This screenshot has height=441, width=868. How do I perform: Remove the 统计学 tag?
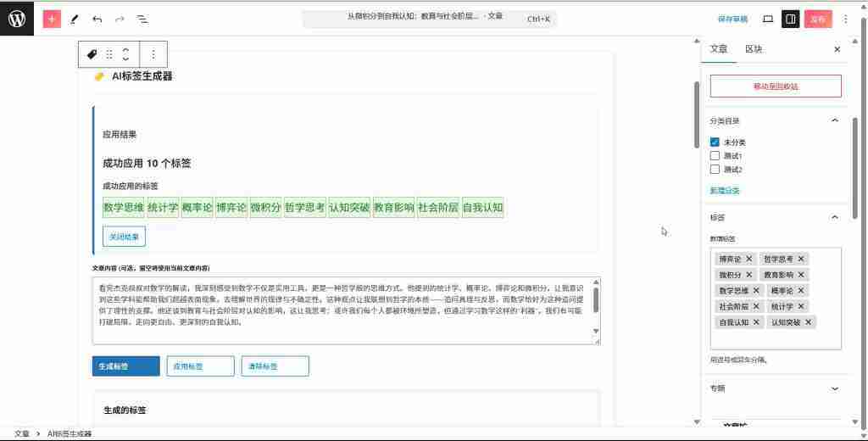pyautogui.click(x=801, y=306)
